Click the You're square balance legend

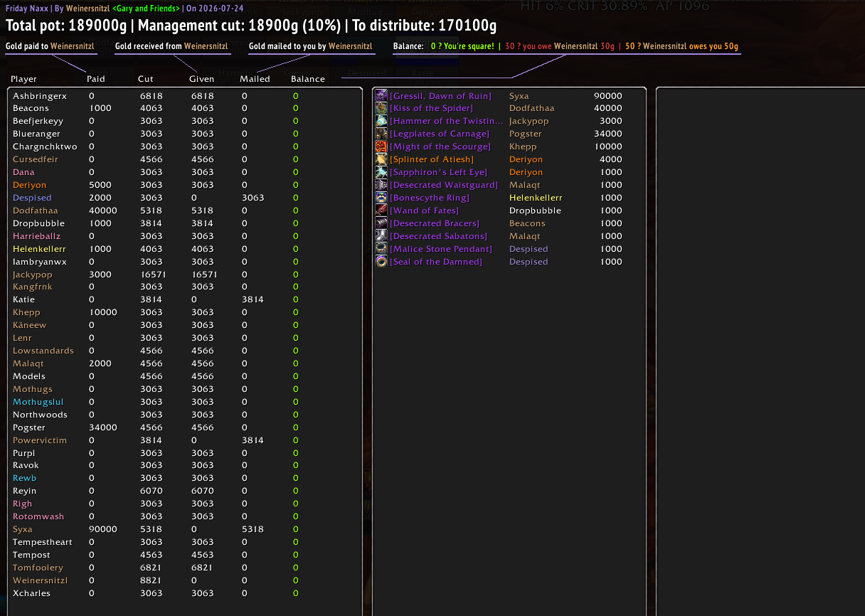[462, 47]
